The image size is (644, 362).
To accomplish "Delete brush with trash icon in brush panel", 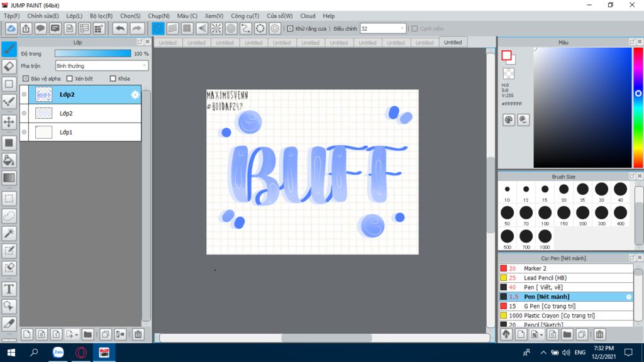I will click(x=599, y=334).
